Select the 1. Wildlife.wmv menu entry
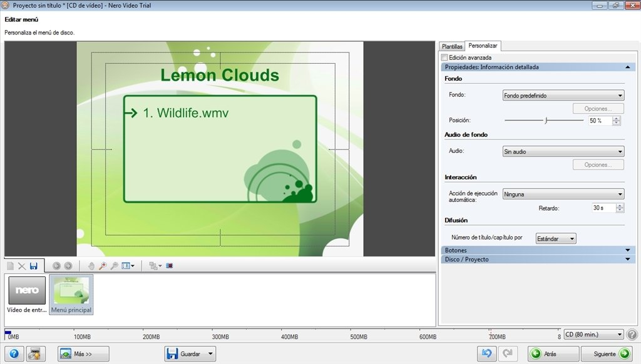This screenshot has width=641, height=364. (185, 113)
